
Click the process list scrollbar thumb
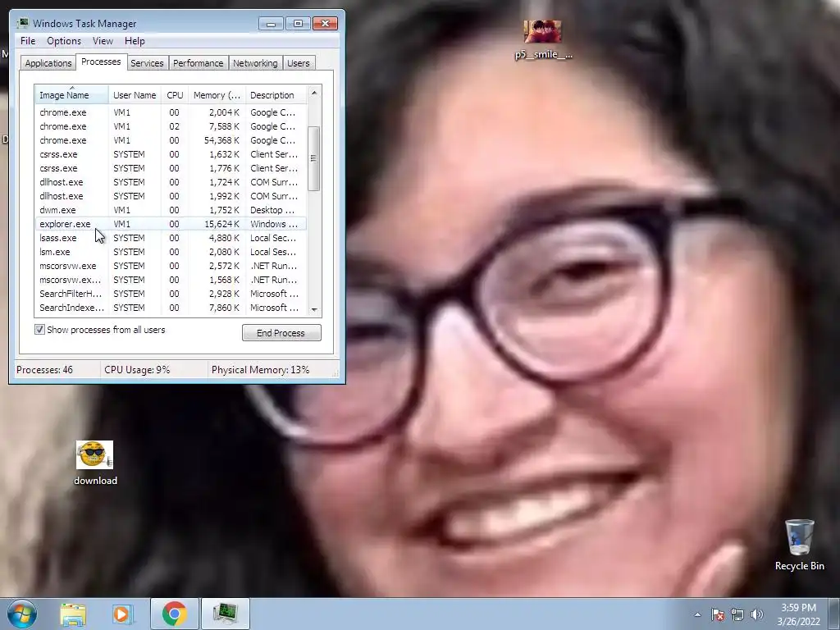point(314,158)
